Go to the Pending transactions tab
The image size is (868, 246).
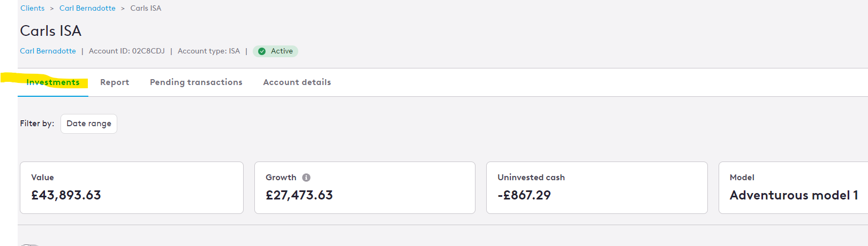pyautogui.click(x=196, y=82)
